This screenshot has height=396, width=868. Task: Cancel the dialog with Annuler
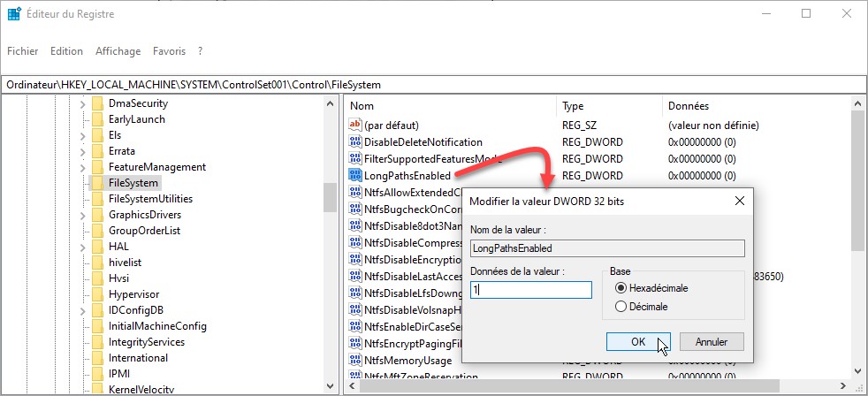[711, 341]
